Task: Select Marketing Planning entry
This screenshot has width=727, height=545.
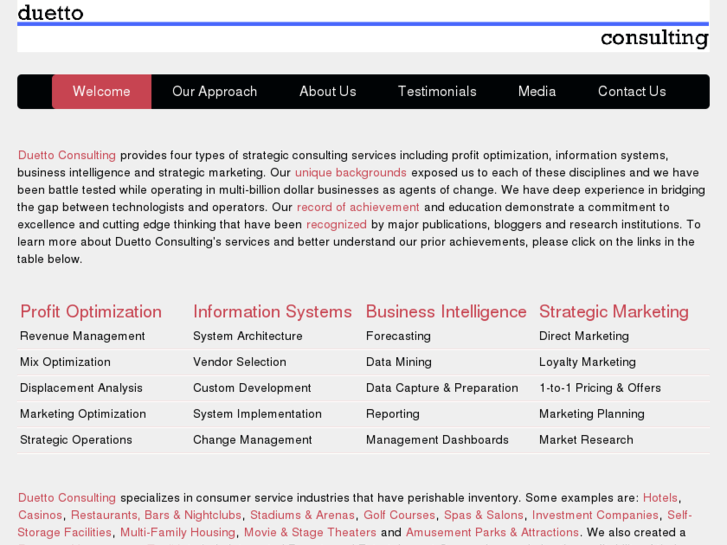Action: point(592,414)
